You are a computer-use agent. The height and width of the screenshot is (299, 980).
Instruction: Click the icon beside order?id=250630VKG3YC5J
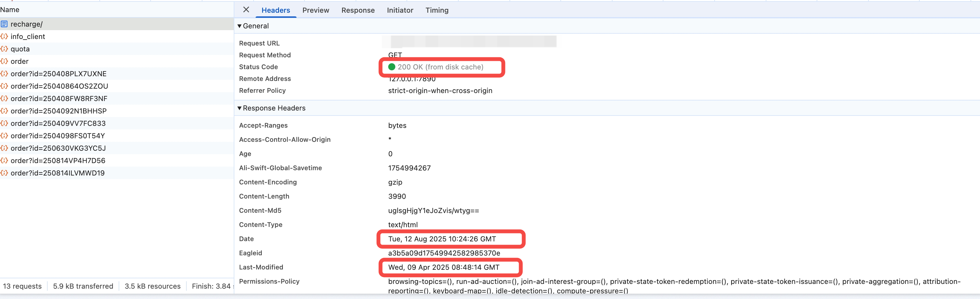(4, 148)
